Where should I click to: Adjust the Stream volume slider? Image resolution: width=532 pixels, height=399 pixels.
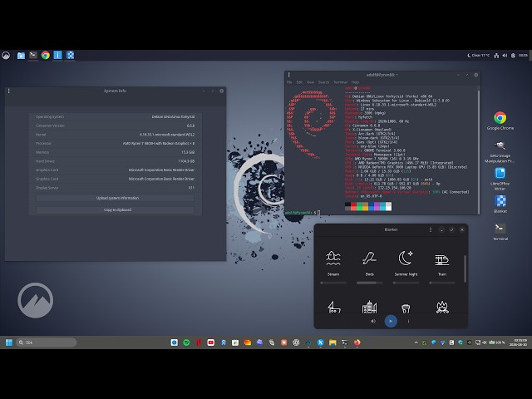click(x=333, y=283)
